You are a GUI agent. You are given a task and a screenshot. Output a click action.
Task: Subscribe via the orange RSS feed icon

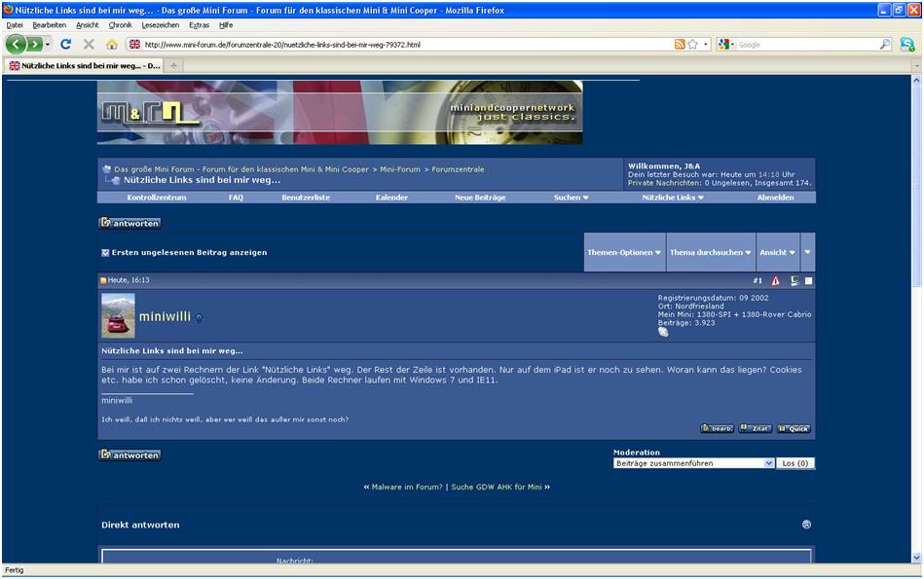(x=679, y=44)
